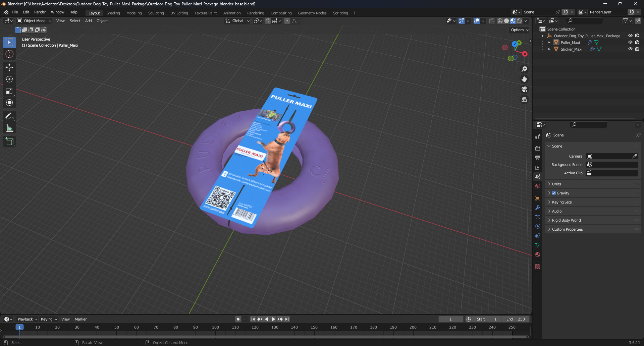Toggle proportional editing
Viewport: 644px width, 346px height.
click(x=287, y=21)
